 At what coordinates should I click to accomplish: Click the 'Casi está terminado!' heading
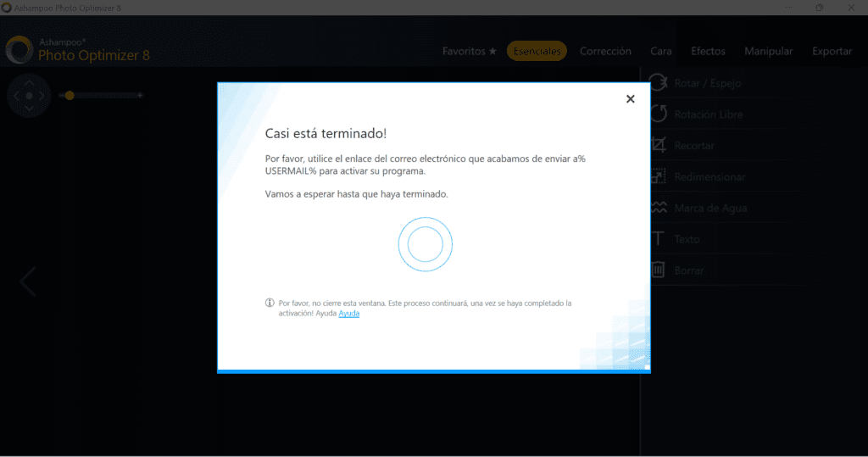tap(325, 133)
